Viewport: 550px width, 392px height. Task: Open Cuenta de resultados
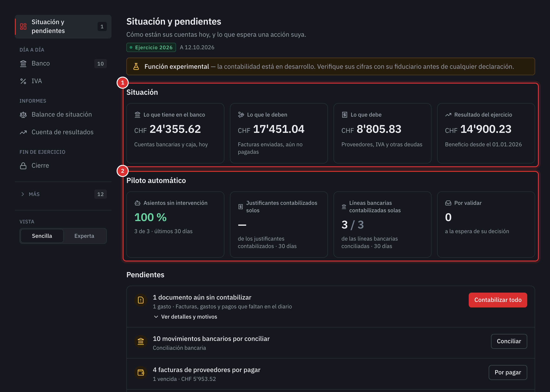coord(63,132)
